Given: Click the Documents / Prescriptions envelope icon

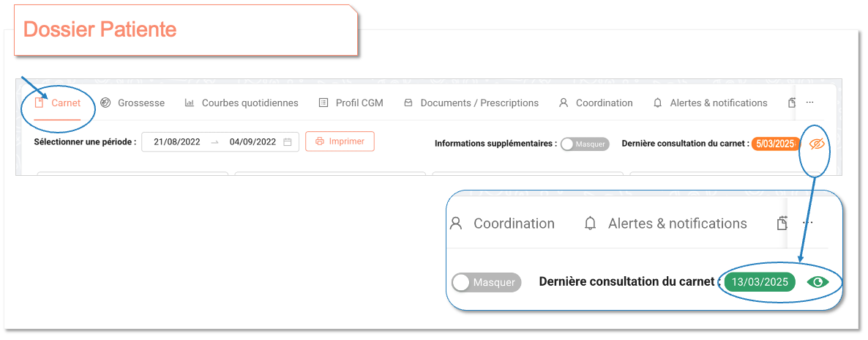Looking at the screenshot, I should [x=408, y=103].
